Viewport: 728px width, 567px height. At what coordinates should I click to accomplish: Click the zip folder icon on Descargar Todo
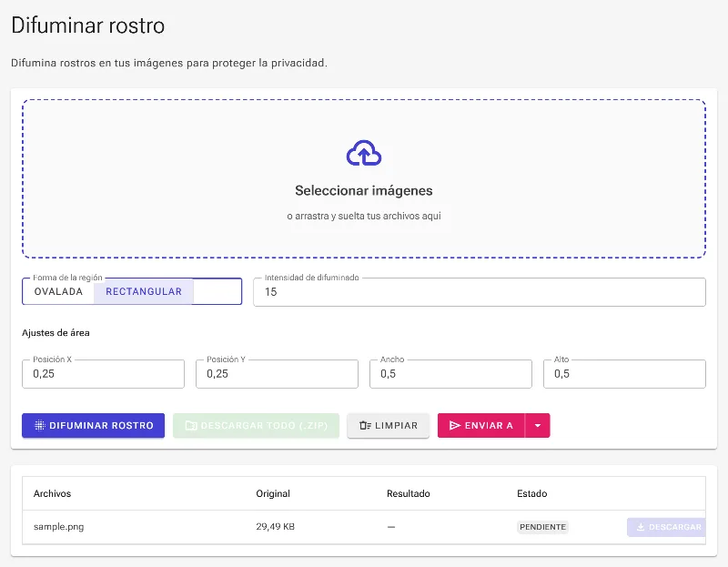[x=191, y=425]
